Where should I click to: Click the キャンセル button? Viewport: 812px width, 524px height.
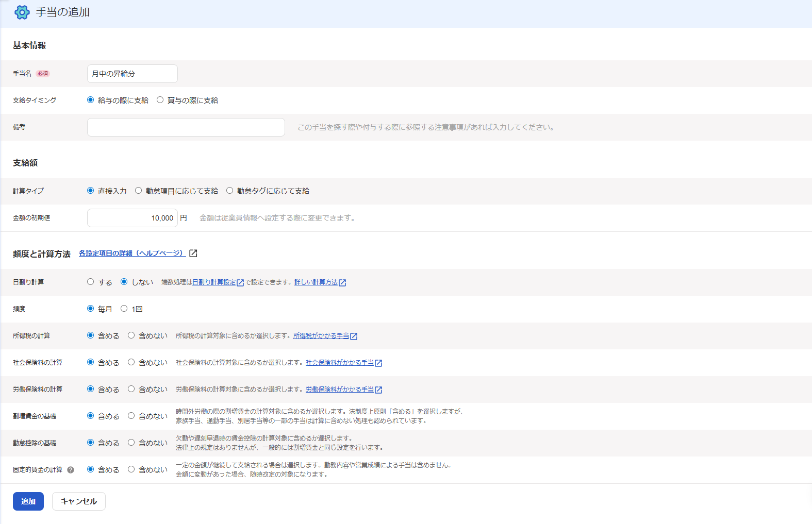(79, 501)
